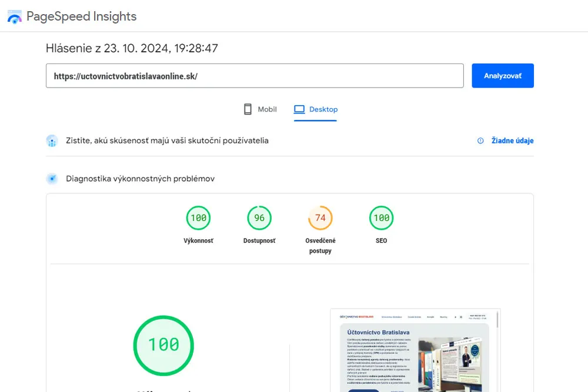
Task: Click the Analyzovať button
Action: (x=503, y=76)
